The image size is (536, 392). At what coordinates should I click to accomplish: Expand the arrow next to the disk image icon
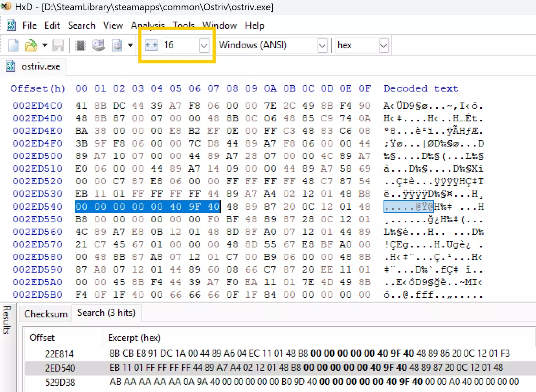point(130,45)
